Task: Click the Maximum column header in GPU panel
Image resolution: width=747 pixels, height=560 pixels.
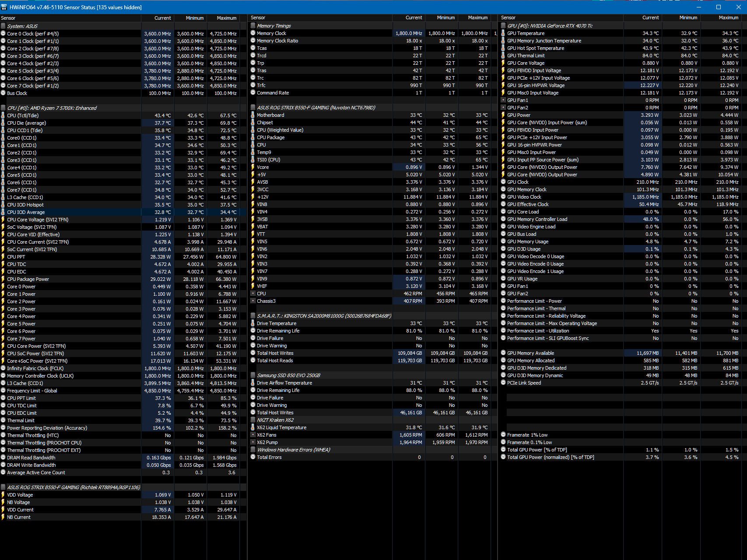Action: point(722,18)
